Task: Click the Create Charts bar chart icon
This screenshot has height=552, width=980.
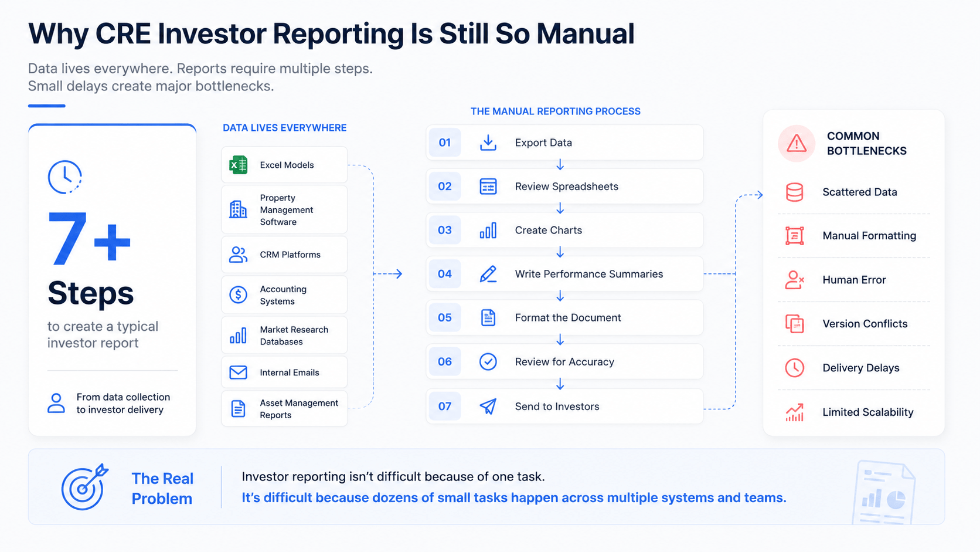Action: 488,230
